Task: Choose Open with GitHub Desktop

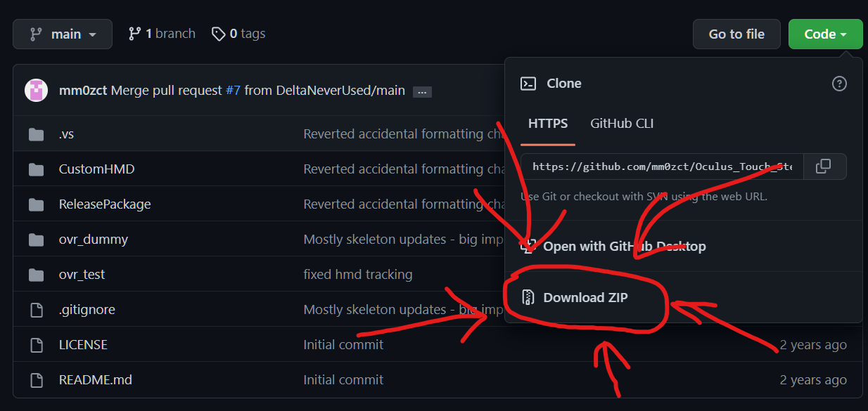Action: [x=684, y=246]
